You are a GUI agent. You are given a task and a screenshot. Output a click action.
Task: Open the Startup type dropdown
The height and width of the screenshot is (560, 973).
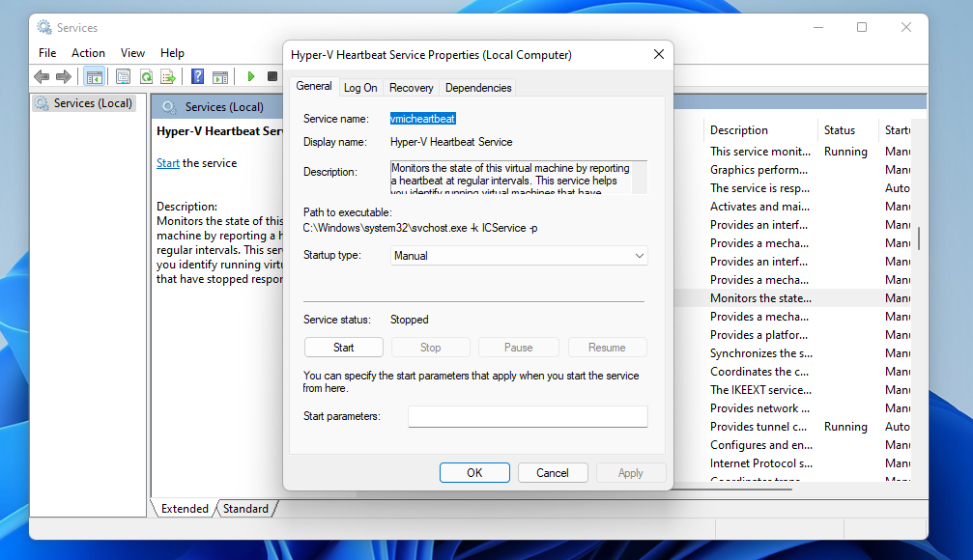click(519, 256)
